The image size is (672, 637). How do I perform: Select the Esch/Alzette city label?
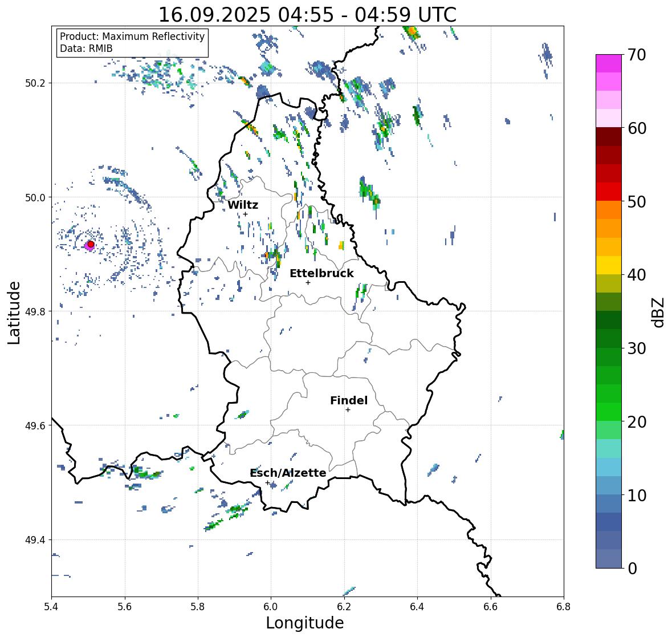(x=288, y=473)
